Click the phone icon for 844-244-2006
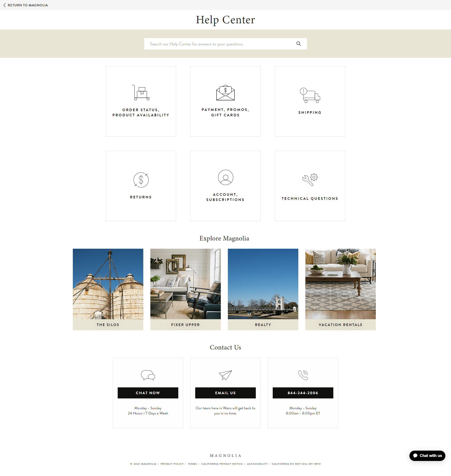The image size is (451, 476). pyautogui.click(x=303, y=375)
